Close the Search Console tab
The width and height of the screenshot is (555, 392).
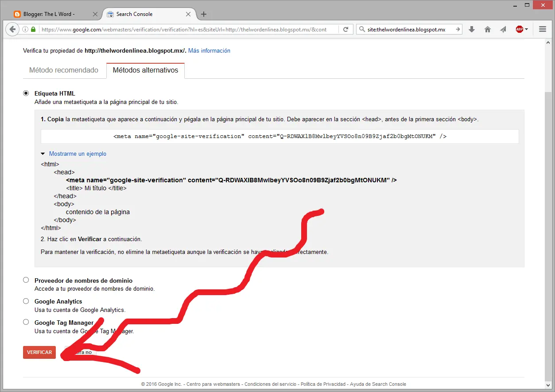[x=188, y=14]
